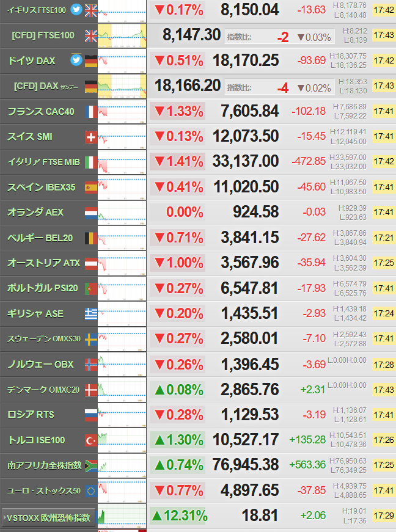This screenshot has height=532, width=396.
Task: Open the [CFD] DAX サンデー link
Action: pyautogui.click(x=46, y=86)
